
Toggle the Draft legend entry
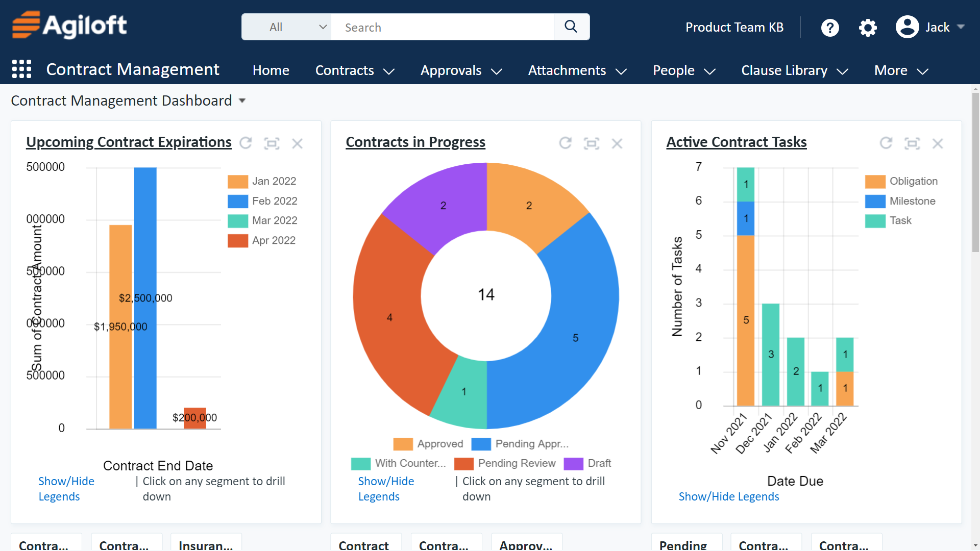587,463
